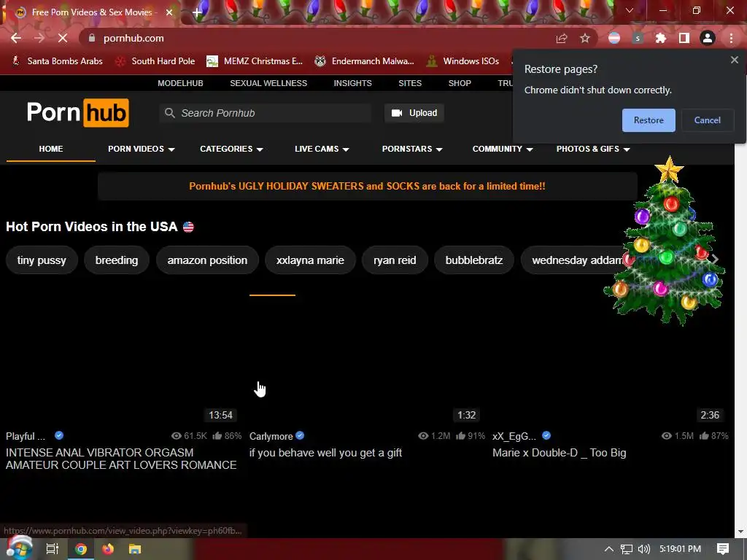Click the Upload button
This screenshot has height=560, width=747.
click(414, 113)
